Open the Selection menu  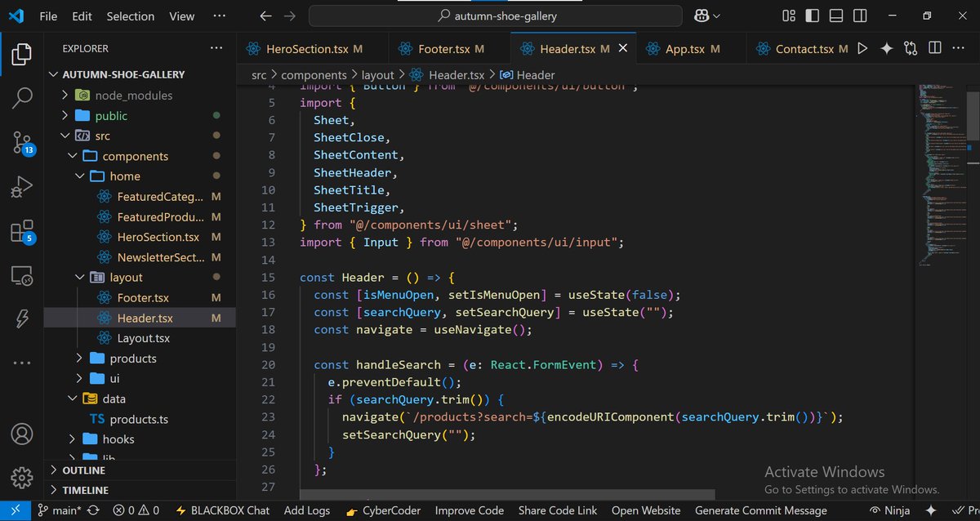click(x=130, y=16)
